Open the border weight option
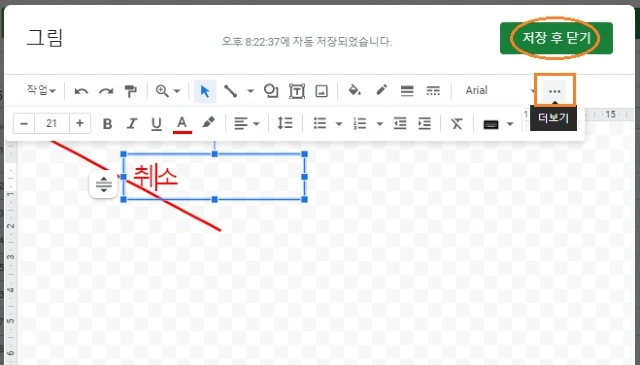Viewport: 640px width, 365px height. [407, 91]
